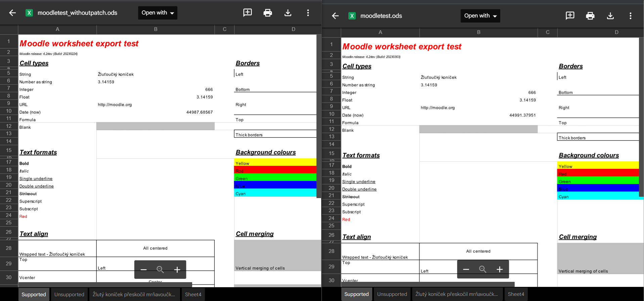Open more actions menu for moodletest_withoutpatch.ods
The height and width of the screenshot is (301, 644).
(308, 13)
